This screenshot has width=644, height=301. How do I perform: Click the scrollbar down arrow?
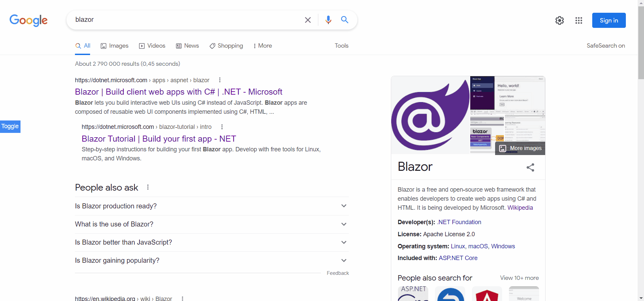point(641,298)
